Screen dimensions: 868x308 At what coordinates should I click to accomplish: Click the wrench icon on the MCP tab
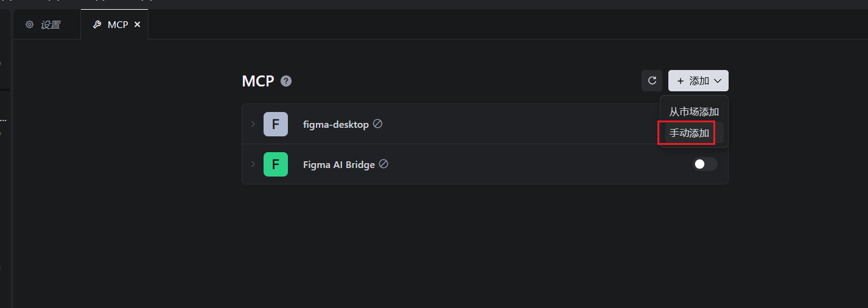coord(97,25)
